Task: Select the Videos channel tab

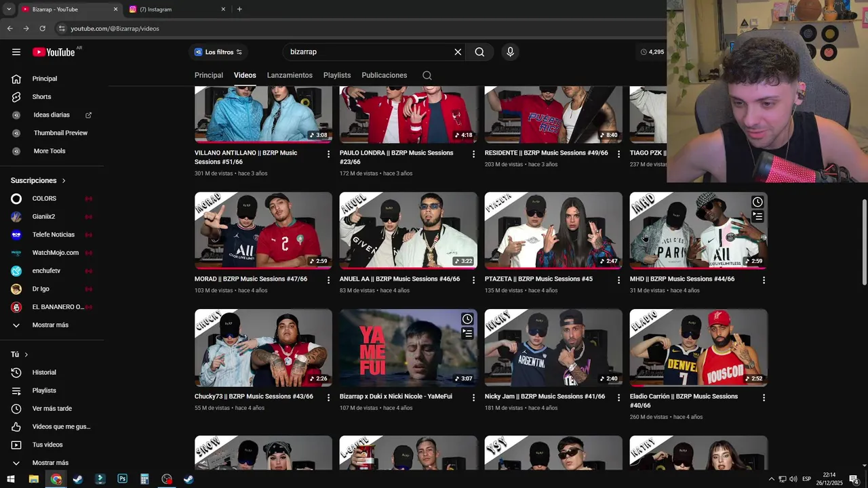Action: (245, 75)
